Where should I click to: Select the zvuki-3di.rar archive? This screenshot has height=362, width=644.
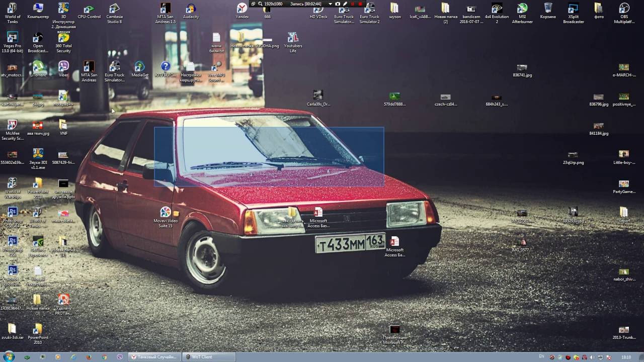pyautogui.click(x=13, y=332)
